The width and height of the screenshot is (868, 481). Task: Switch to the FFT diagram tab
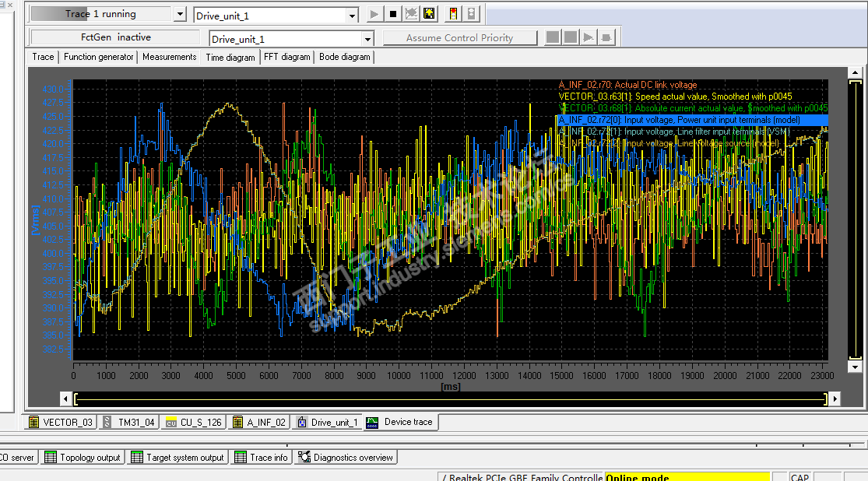(x=286, y=57)
